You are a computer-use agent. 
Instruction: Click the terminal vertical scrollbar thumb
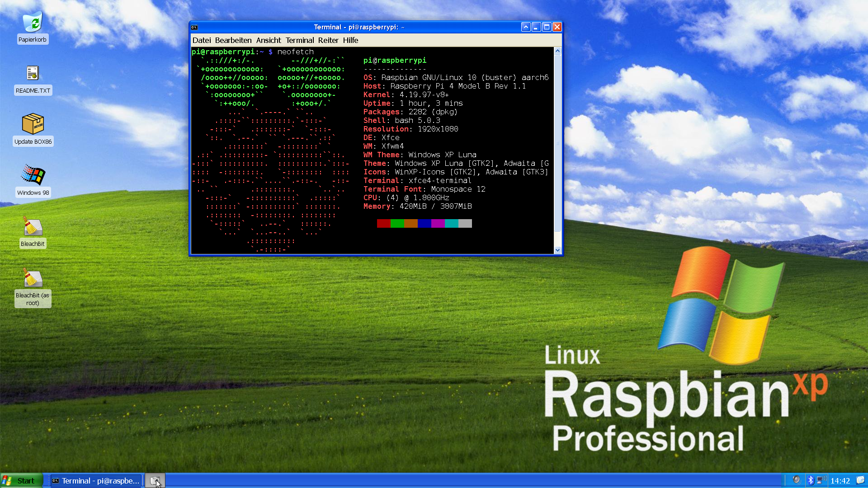click(557, 143)
